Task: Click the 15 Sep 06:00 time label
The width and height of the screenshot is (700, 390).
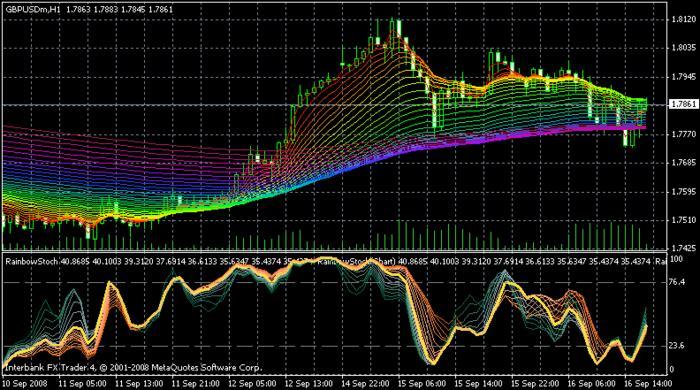Action: pos(421,383)
